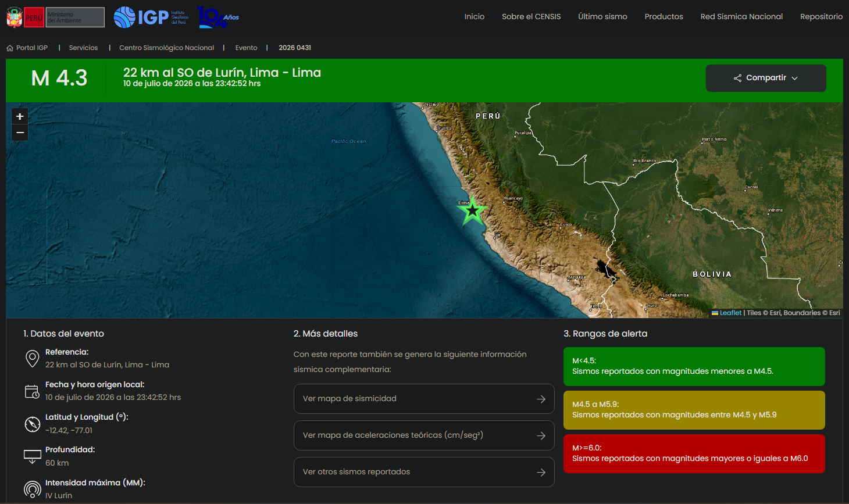Open Sobre el CENSIS menu
This screenshot has width=849, height=504.
pyautogui.click(x=531, y=17)
